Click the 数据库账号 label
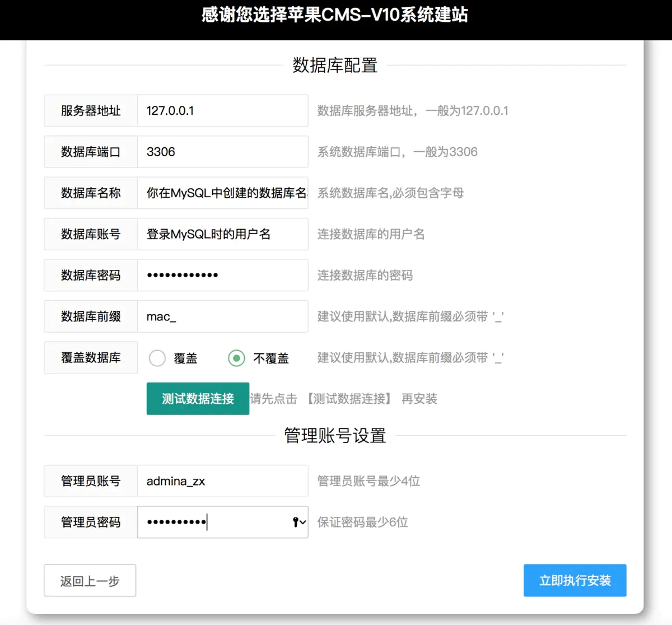This screenshot has width=672, height=625. 91,234
